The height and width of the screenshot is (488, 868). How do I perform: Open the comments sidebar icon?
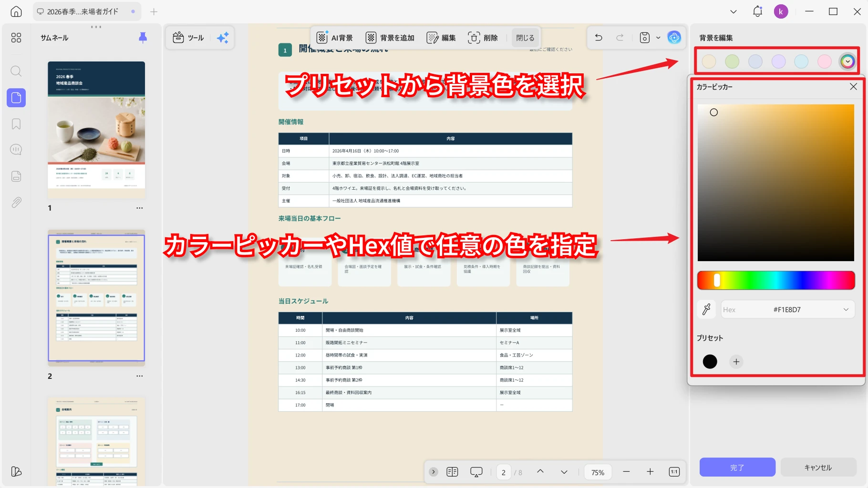point(16,150)
